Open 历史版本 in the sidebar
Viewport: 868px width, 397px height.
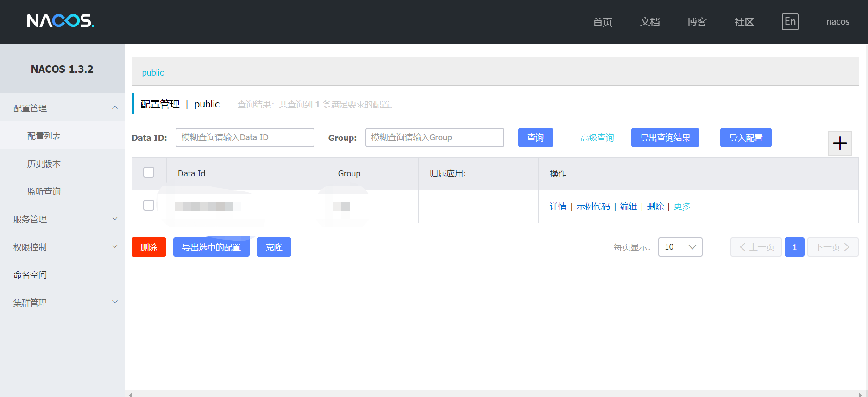pos(62,164)
